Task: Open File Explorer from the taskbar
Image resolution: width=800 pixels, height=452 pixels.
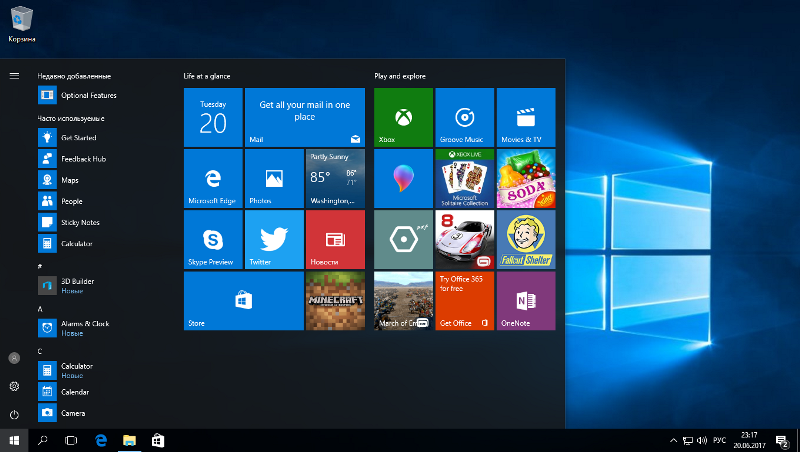Action: coord(129,440)
